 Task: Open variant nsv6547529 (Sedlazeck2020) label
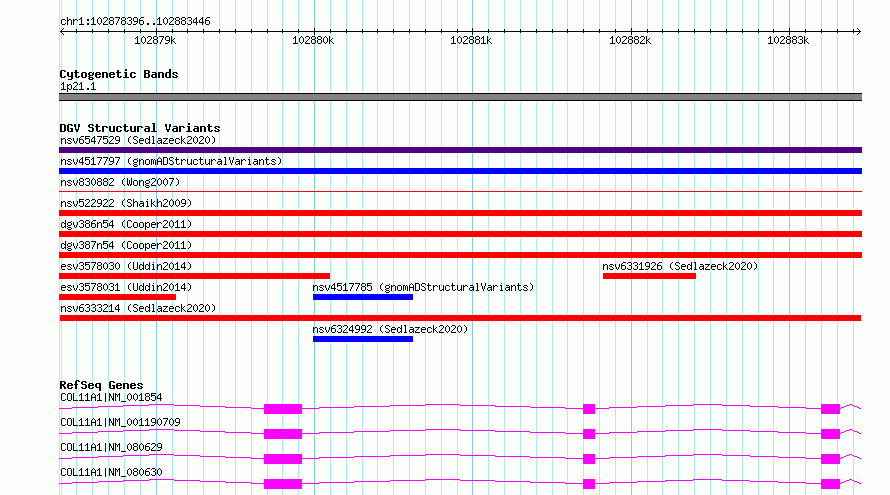coord(138,140)
